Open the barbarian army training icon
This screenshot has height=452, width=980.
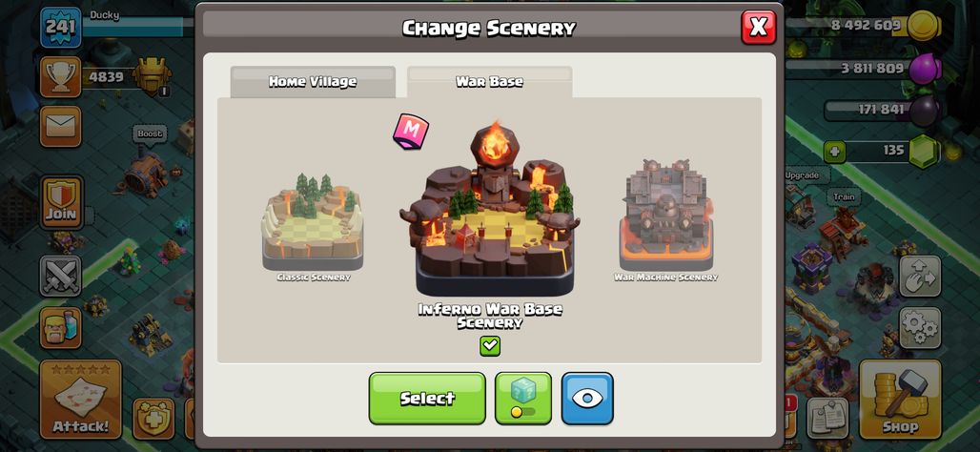61,328
